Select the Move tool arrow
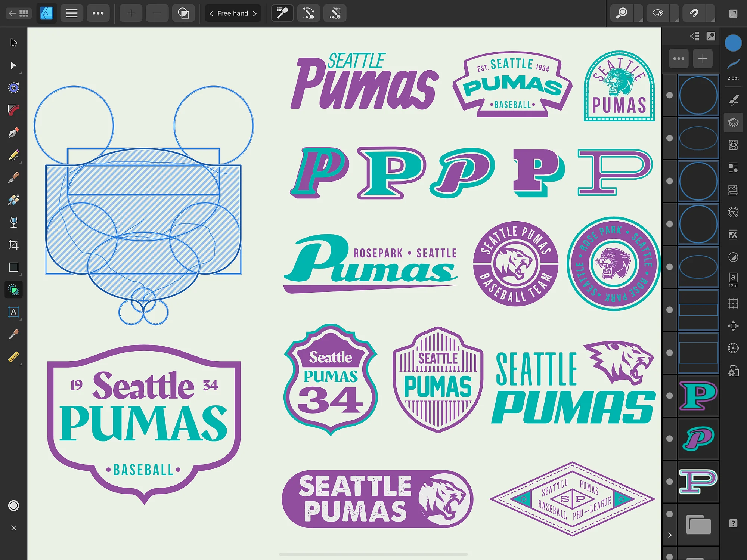The width and height of the screenshot is (747, 560). tap(13, 43)
